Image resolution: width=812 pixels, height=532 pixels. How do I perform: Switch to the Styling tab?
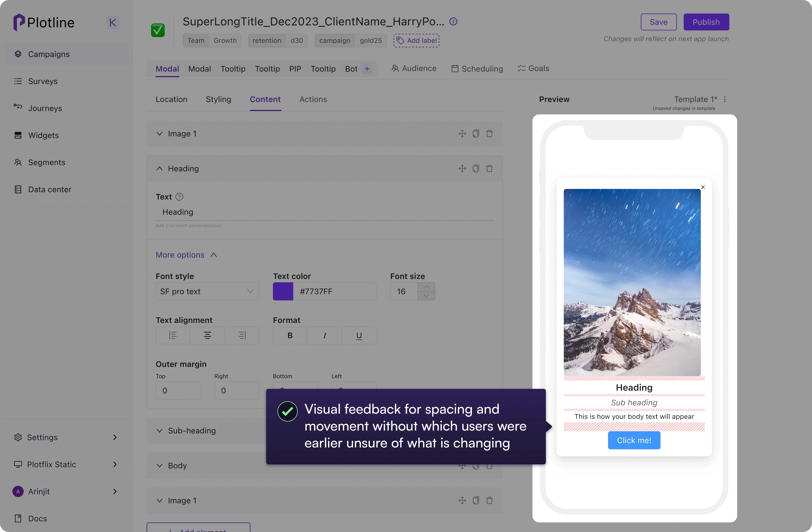[218, 99]
